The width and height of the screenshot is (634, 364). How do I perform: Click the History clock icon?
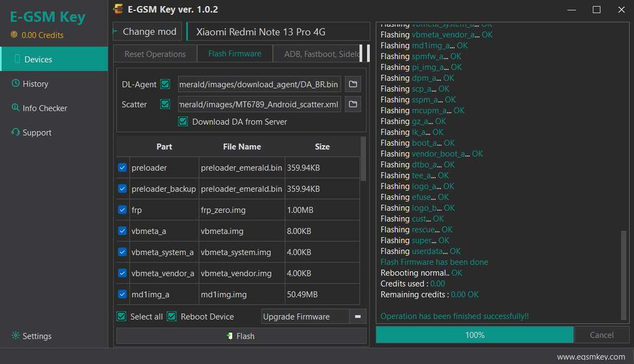[15, 84]
